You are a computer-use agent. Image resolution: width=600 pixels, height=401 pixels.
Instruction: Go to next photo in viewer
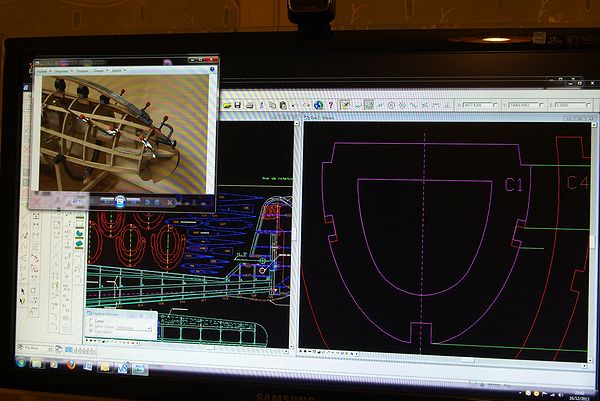click(x=133, y=202)
